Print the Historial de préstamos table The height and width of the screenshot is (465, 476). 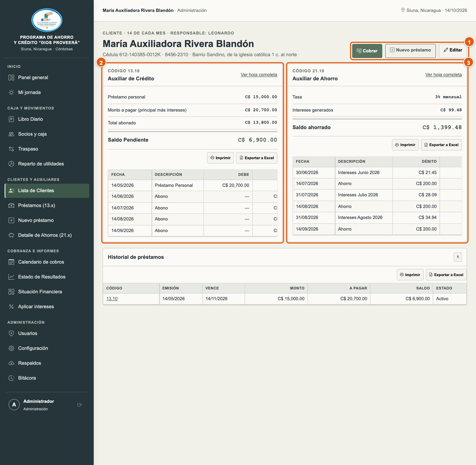410,275
